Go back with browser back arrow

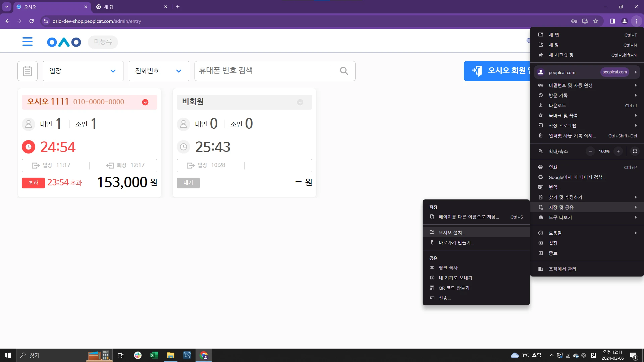tap(7, 21)
